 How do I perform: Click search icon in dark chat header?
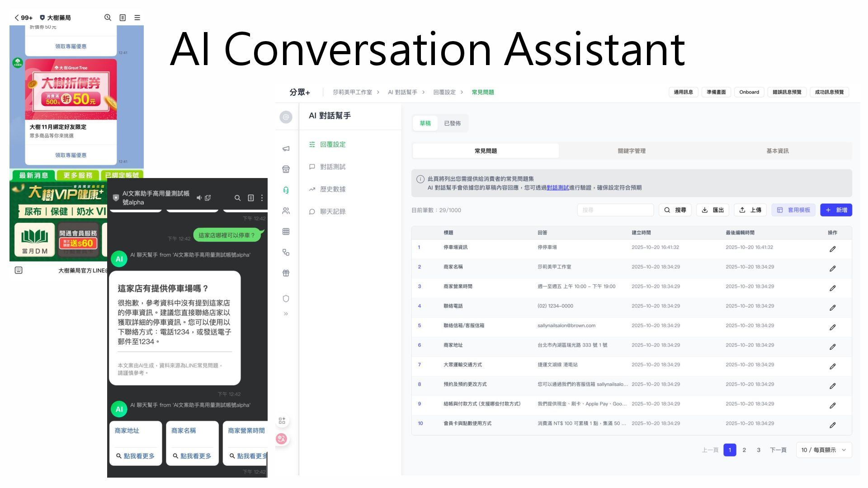pyautogui.click(x=237, y=198)
